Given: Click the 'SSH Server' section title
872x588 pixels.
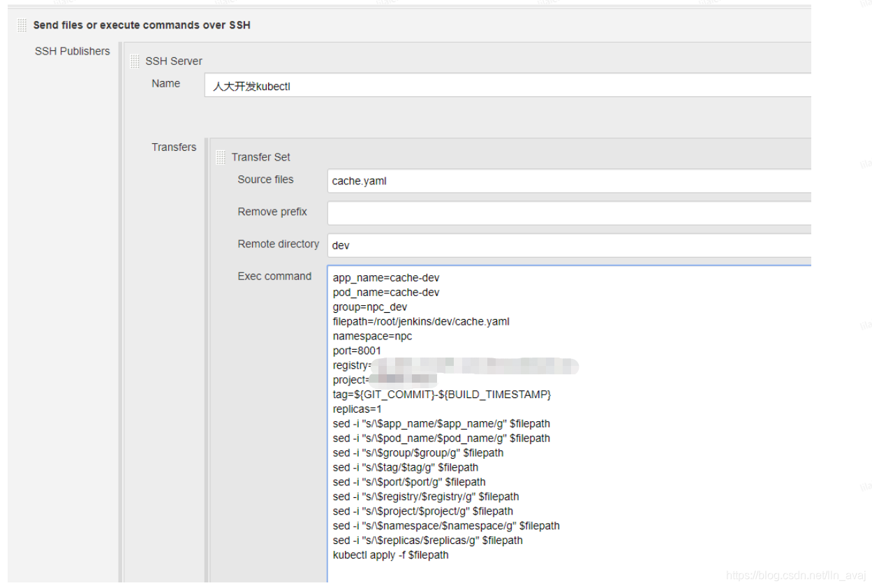Looking at the screenshot, I should click(x=174, y=61).
